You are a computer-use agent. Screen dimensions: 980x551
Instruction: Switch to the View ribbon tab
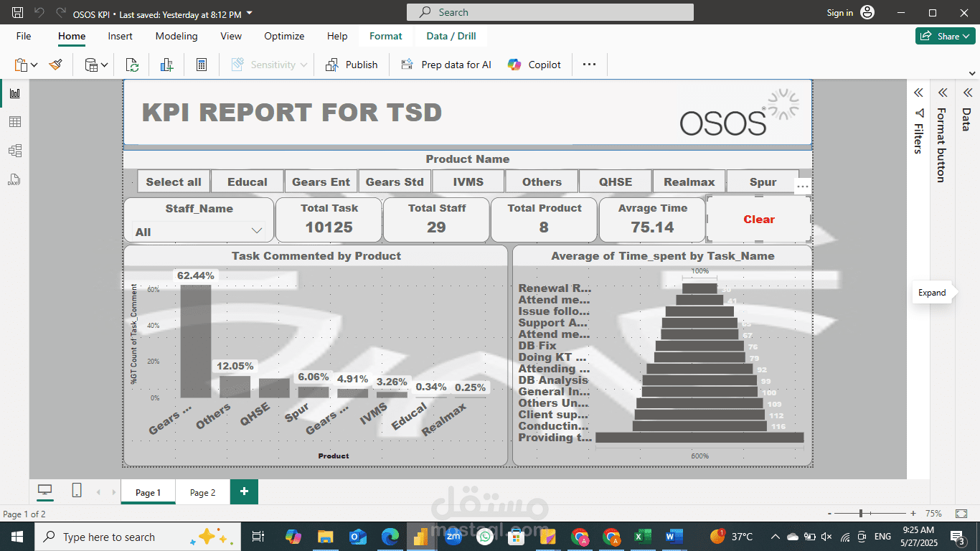point(231,36)
